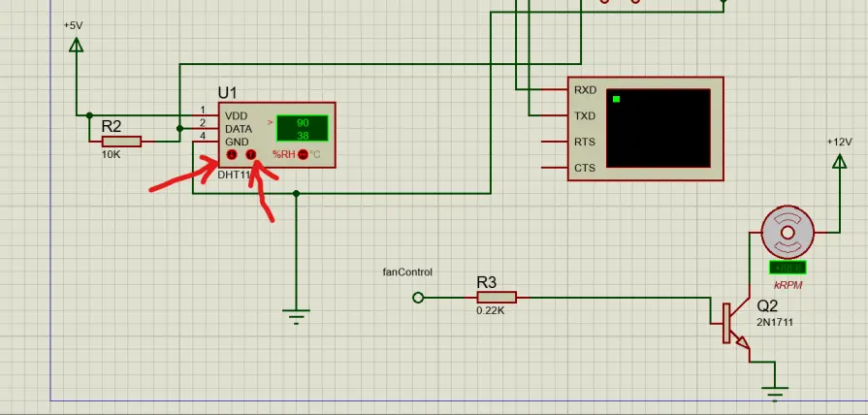The image size is (868, 415).
Task: Click the 2N1711 part label
Action: [775, 322]
